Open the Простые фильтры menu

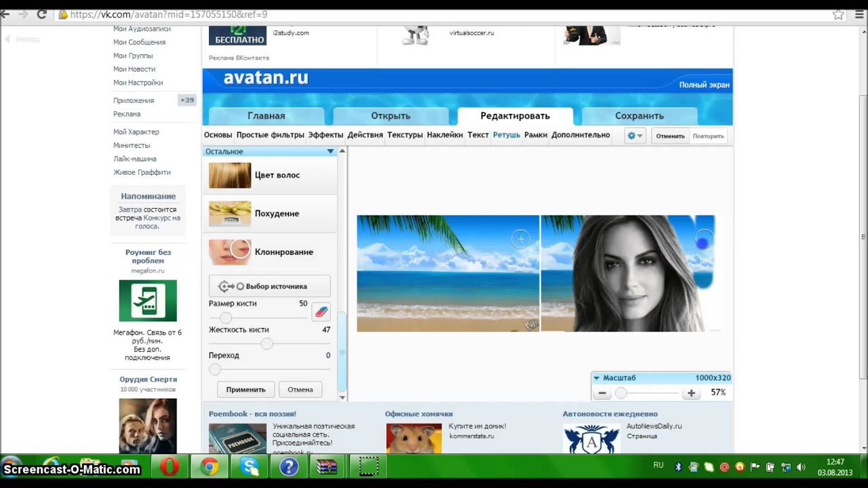270,135
